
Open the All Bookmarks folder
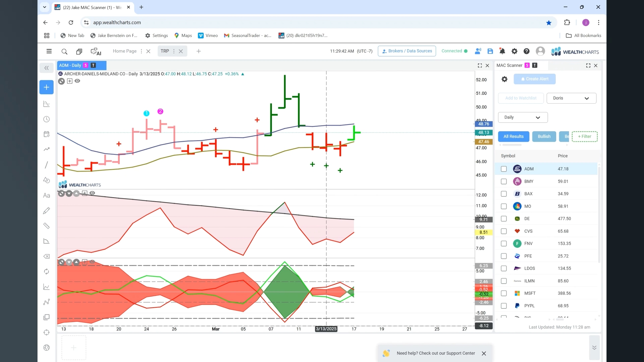(x=584, y=36)
